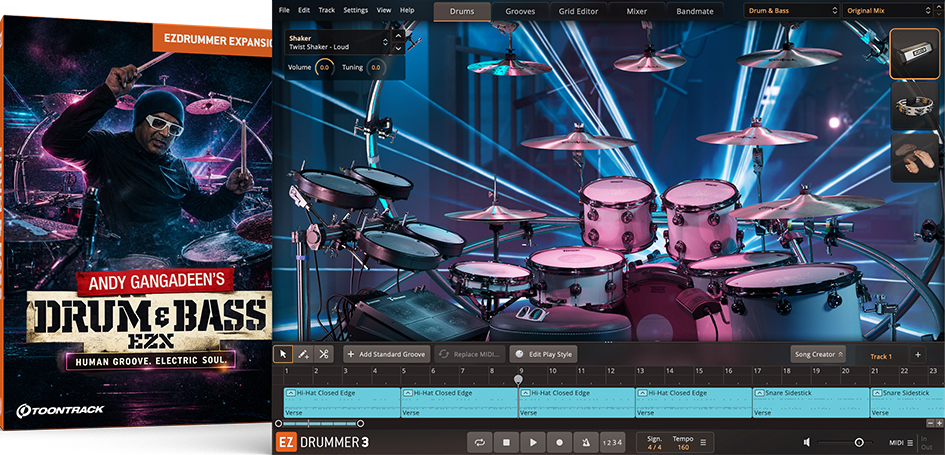The height and width of the screenshot is (455, 945).
Task: Hit the record button in transport
Action: 559,442
